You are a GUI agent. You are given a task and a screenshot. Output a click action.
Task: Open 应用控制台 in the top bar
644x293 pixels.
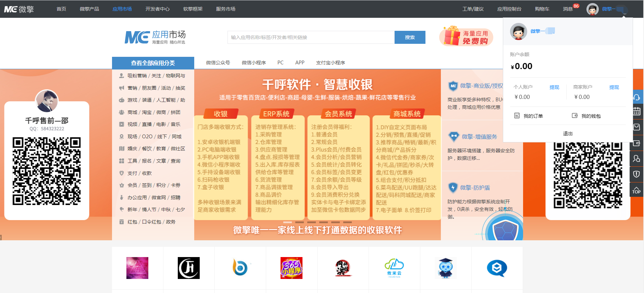click(x=509, y=9)
